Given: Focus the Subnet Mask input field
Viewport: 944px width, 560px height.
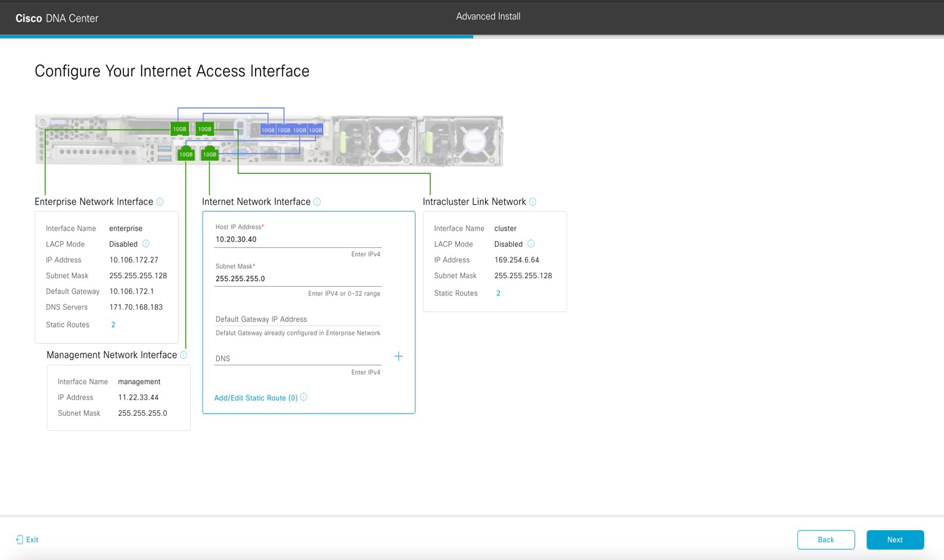Looking at the screenshot, I should coord(297,279).
